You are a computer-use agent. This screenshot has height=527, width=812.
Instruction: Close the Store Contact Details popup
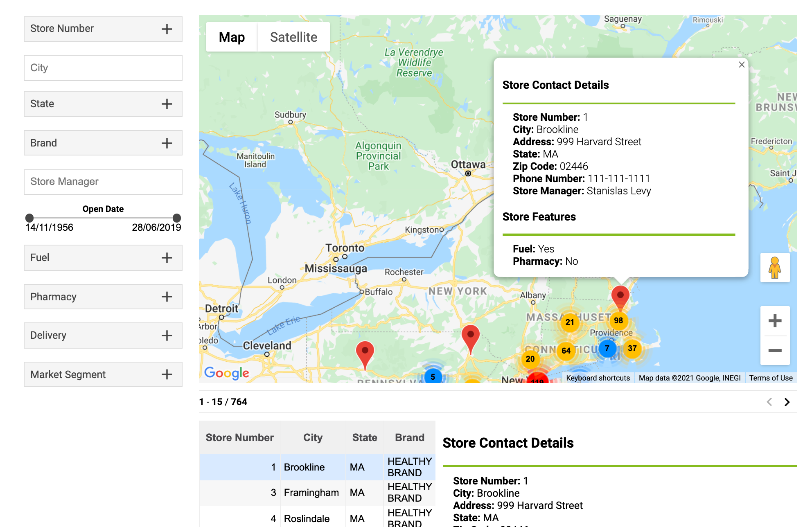(742, 65)
